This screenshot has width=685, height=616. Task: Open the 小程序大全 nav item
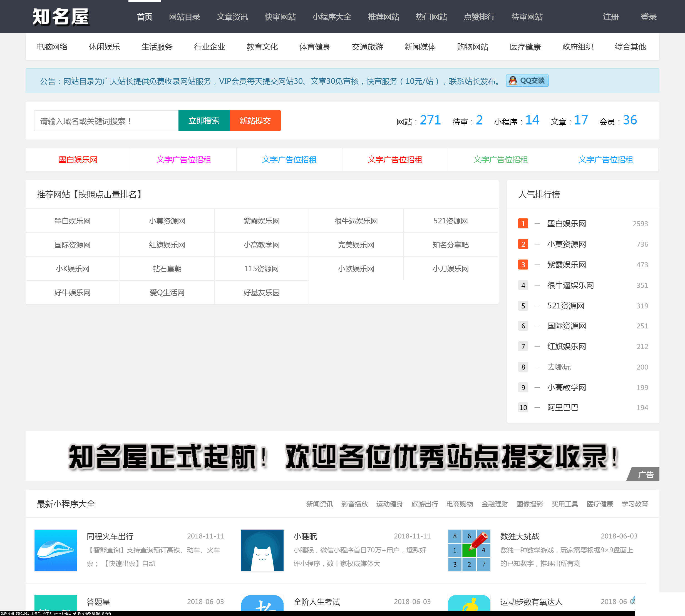[x=331, y=17]
